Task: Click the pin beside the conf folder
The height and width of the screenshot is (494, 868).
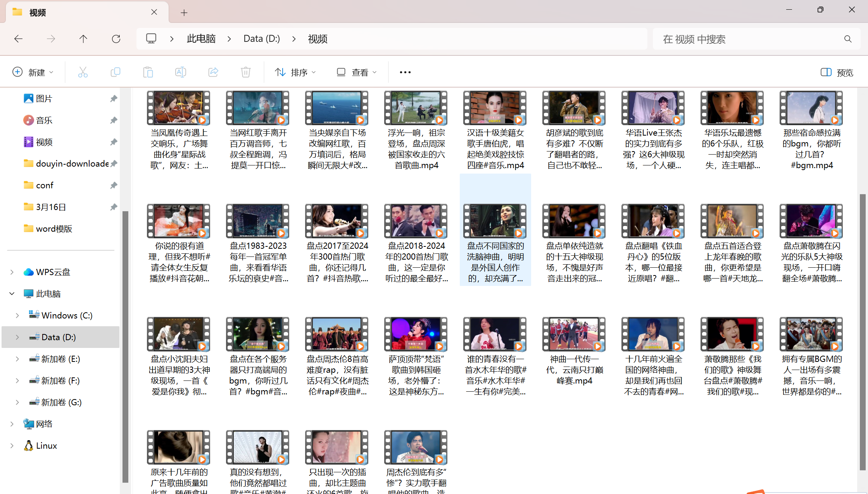Action: tap(114, 185)
